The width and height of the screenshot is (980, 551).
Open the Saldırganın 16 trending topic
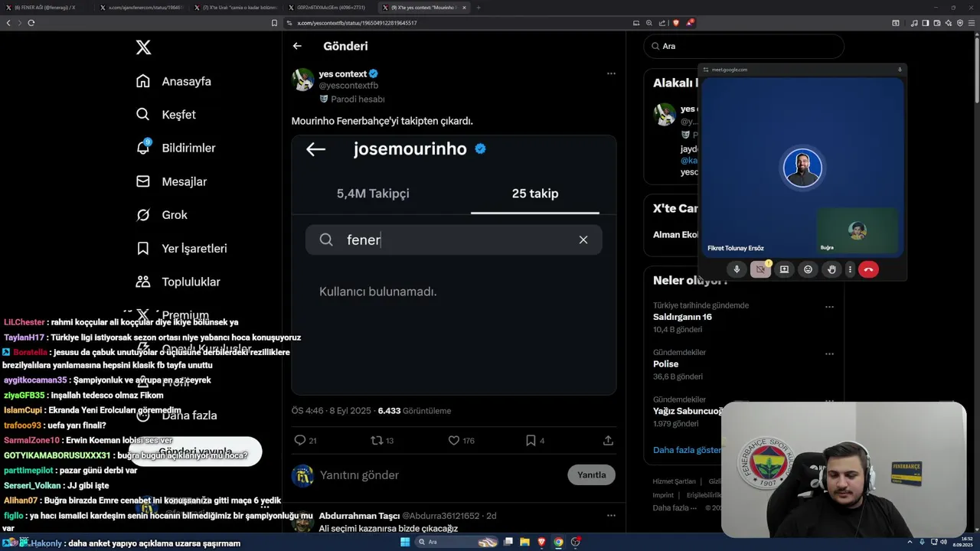682,317
